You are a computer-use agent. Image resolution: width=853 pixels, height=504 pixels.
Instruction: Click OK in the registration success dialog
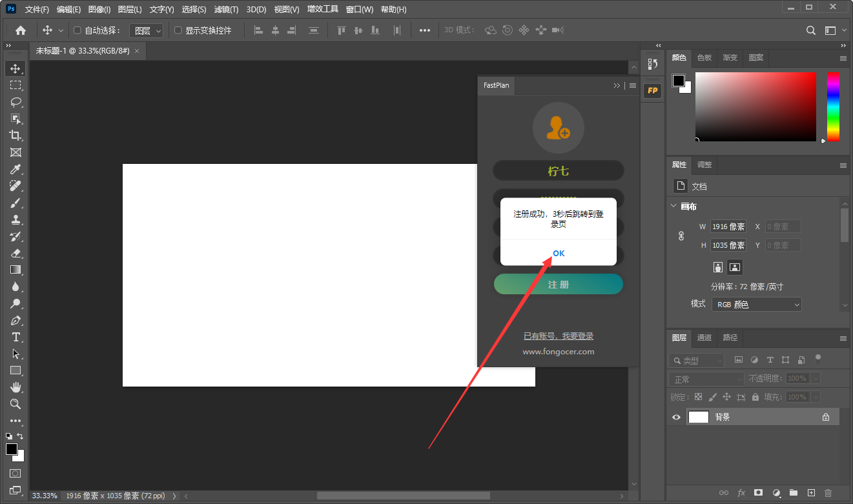click(x=559, y=253)
